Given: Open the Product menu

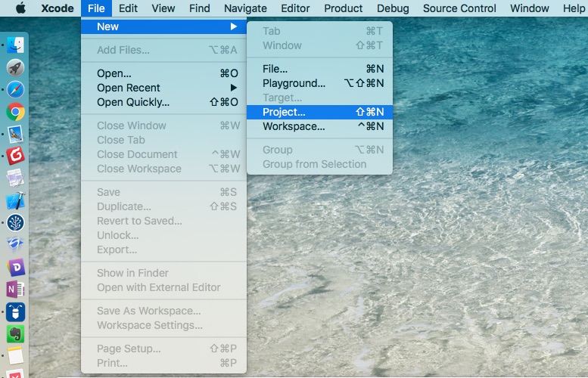Looking at the screenshot, I should [343, 8].
